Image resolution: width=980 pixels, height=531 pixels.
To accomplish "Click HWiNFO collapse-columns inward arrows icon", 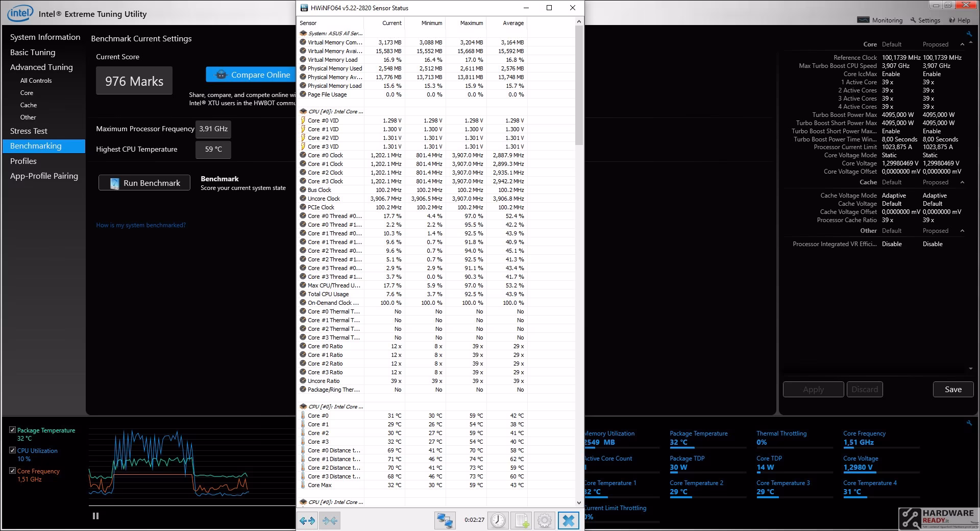I will pyautogui.click(x=330, y=521).
